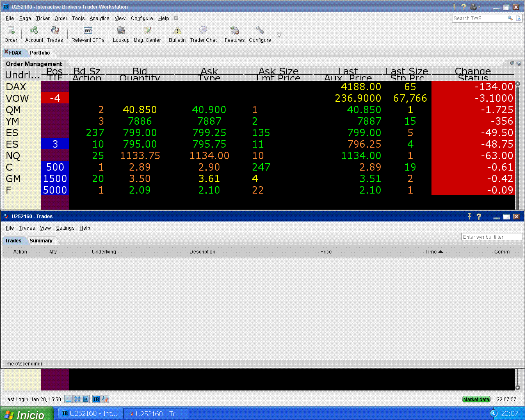This screenshot has width=525, height=420.
Task: Click the VOW position cell showing -4
Action: coord(55,98)
